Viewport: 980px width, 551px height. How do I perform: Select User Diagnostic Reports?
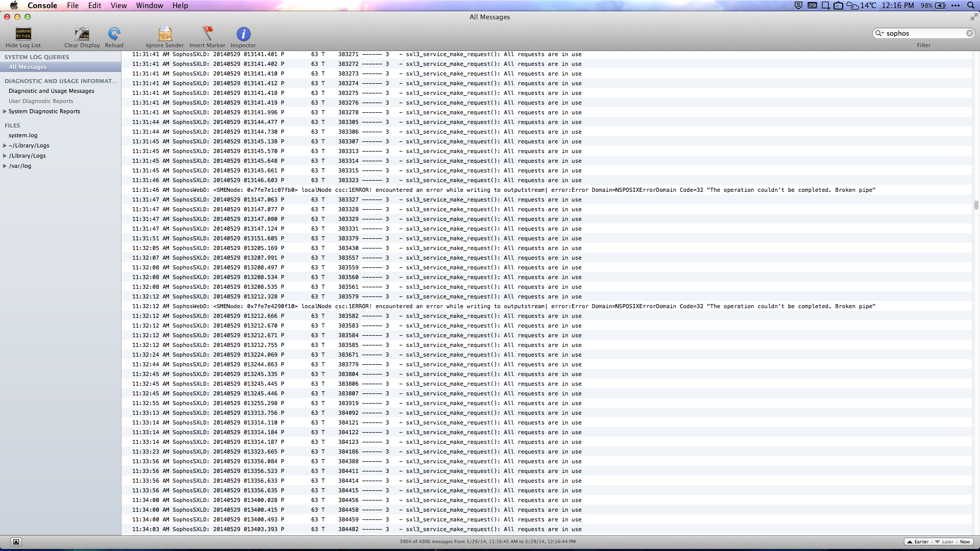click(60, 101)
